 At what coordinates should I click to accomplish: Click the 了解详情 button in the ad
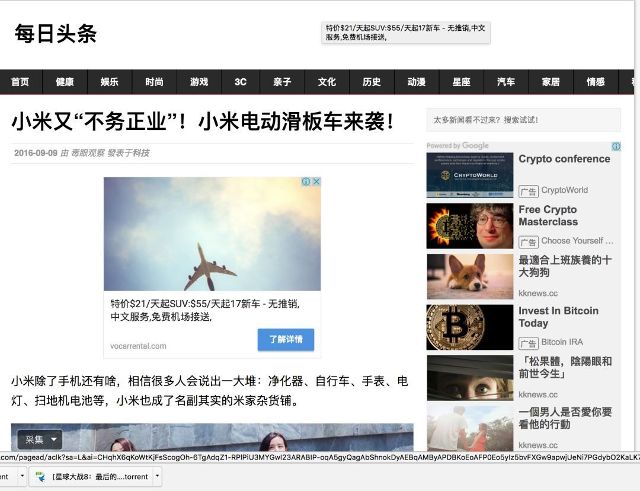286,340
